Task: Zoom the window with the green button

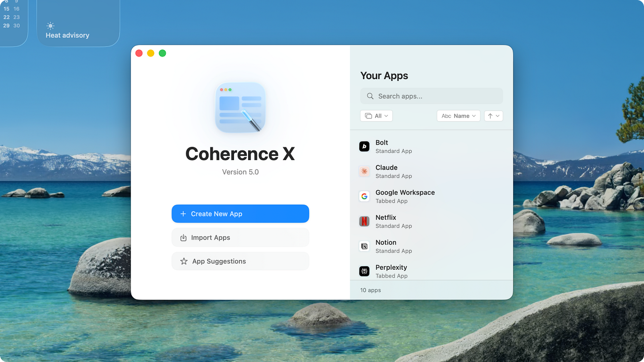Action: tap(162, 53)
